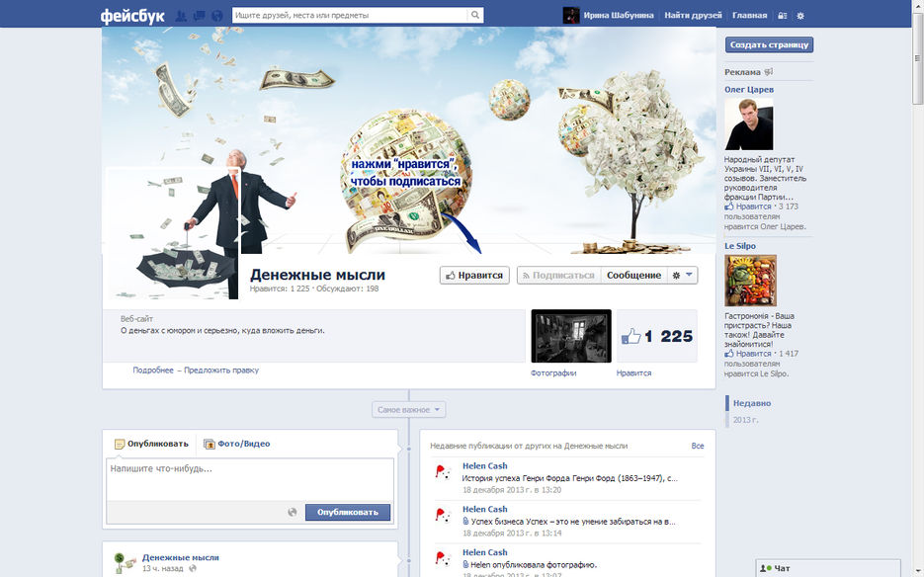Click the avatar of Helen Cash's 13:20 post

point(443,473)
